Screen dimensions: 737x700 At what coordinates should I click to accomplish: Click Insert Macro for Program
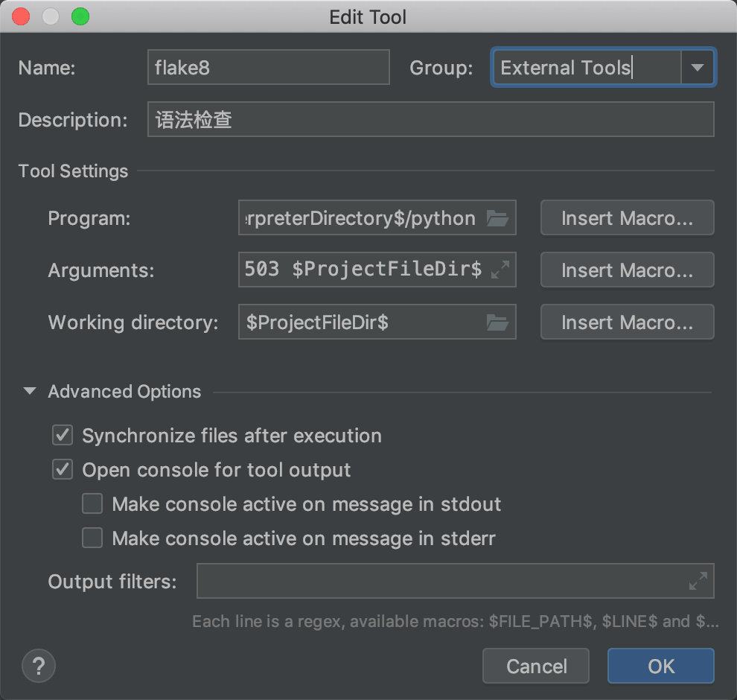[627, 217]
